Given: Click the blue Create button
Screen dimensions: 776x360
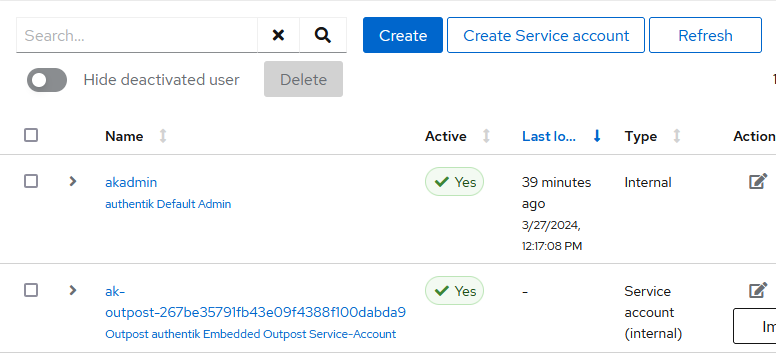Looking at the screenshot, I should [403, 35].
